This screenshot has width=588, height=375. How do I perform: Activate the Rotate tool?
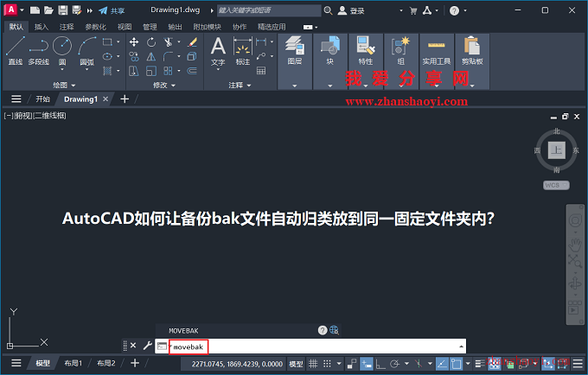[x=151, y=42]
